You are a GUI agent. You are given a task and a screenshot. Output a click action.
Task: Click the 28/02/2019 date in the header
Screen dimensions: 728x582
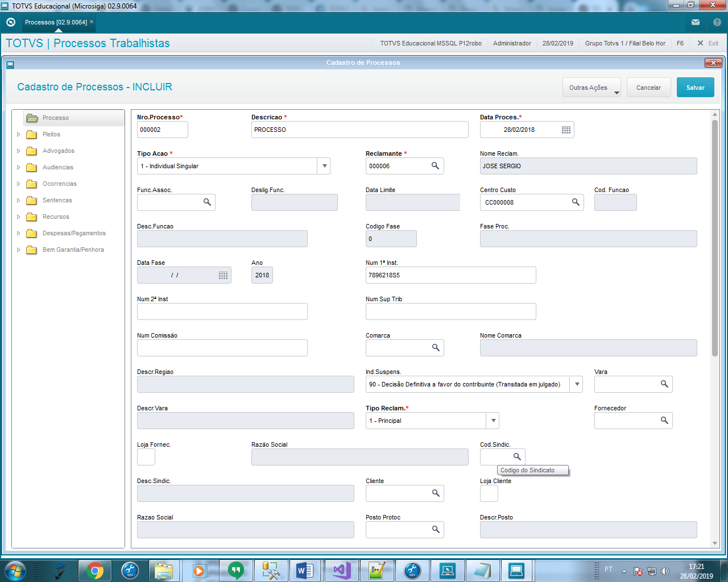(558, 43)
